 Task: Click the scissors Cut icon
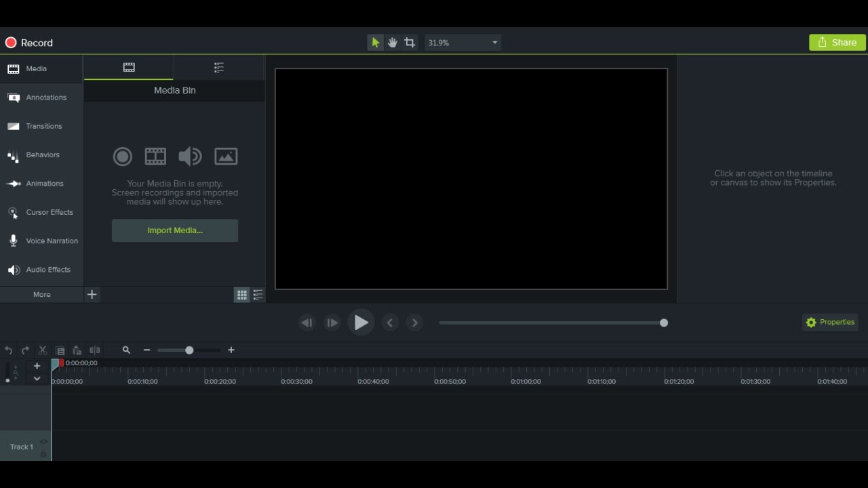[x=43, y=350]
